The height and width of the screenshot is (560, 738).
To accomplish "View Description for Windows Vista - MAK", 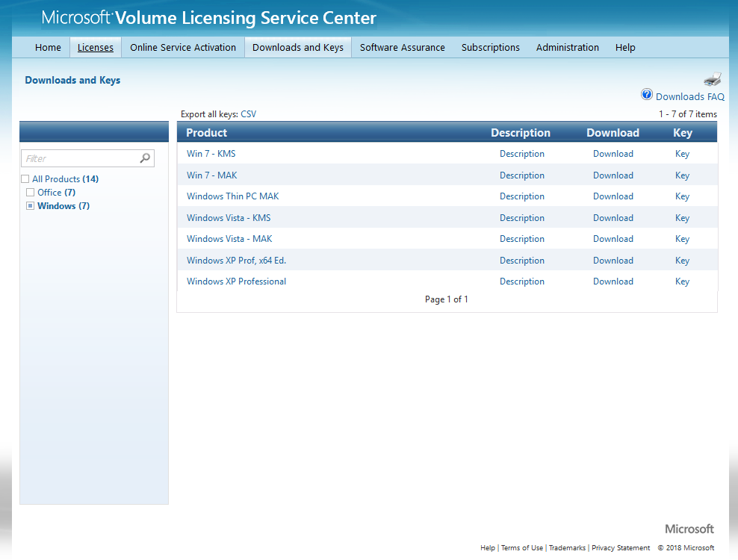I will pyautogui.click(x=522, y=239).
